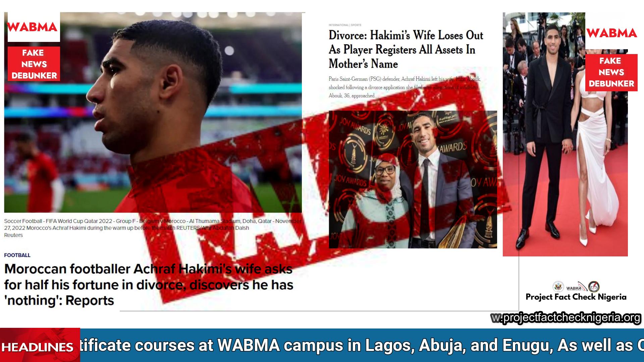
Task: Open the 'Moroccan footballer Achraf Hakimi's wife' headline
Action: (x=149, y=285)
